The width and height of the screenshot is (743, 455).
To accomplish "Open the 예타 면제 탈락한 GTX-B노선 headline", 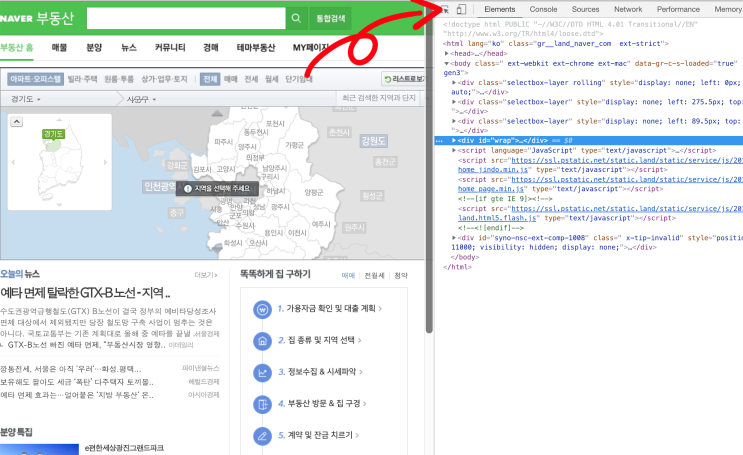I will (x=85, y=293).
